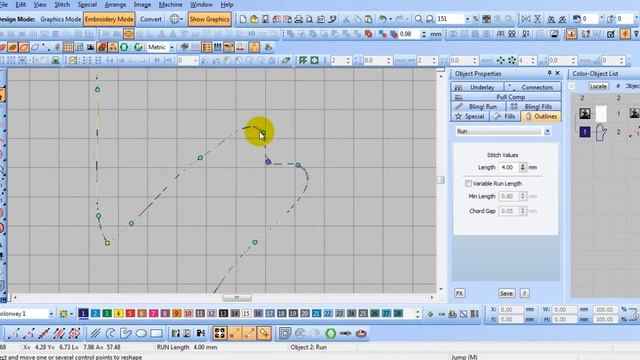The height and width of the screenshot is (360, 640).
Task: Open the Stitch menu
Action: (62, 4)
